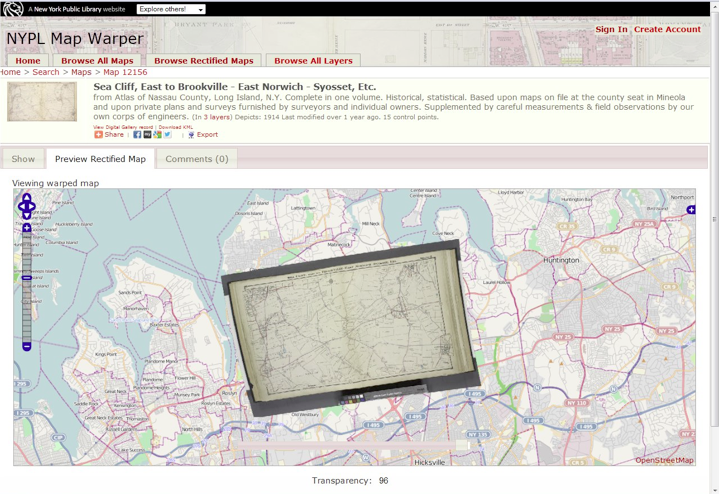Open the Explore others! dropdown

tap(171, 9)
